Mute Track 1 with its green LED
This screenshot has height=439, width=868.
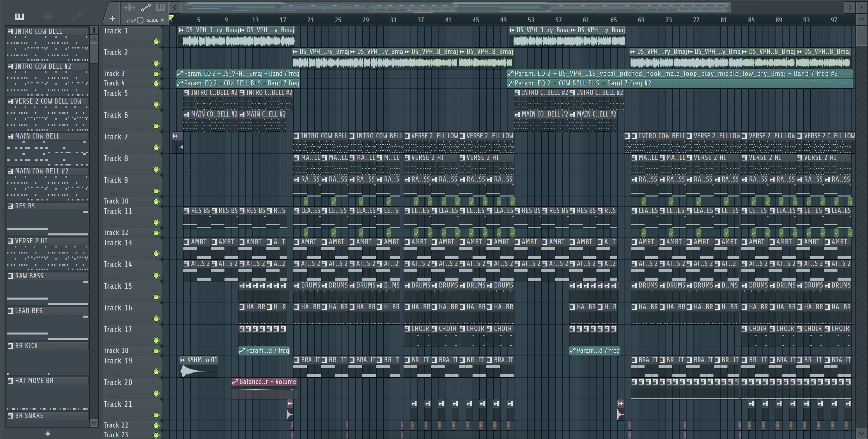(156, 42)
